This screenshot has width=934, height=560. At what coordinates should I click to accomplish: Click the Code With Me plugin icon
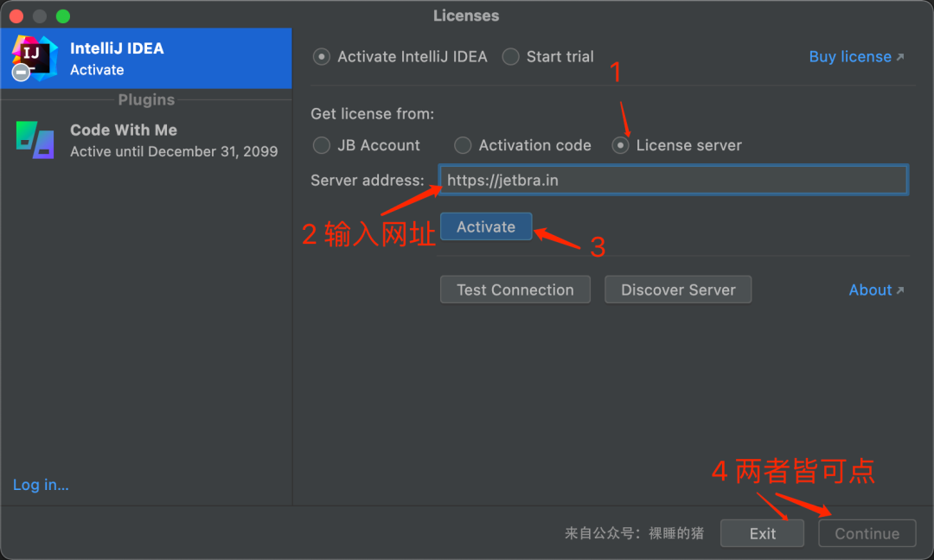point(35,141)
